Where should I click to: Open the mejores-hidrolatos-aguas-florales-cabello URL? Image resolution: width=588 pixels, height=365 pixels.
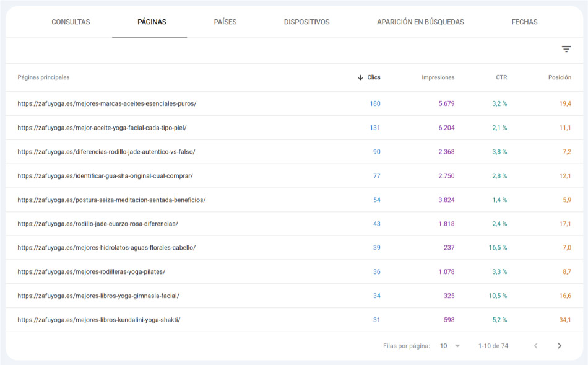pos(106,248)
